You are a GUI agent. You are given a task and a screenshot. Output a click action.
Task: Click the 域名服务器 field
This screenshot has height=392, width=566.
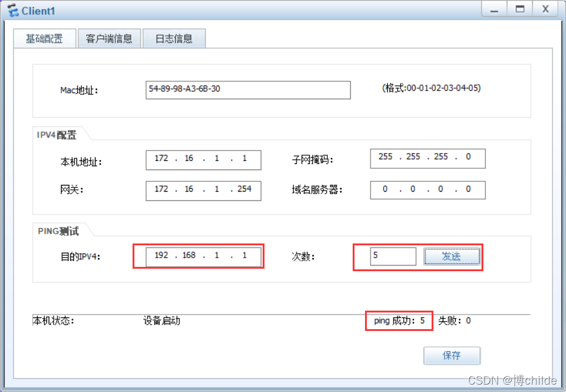428,190
